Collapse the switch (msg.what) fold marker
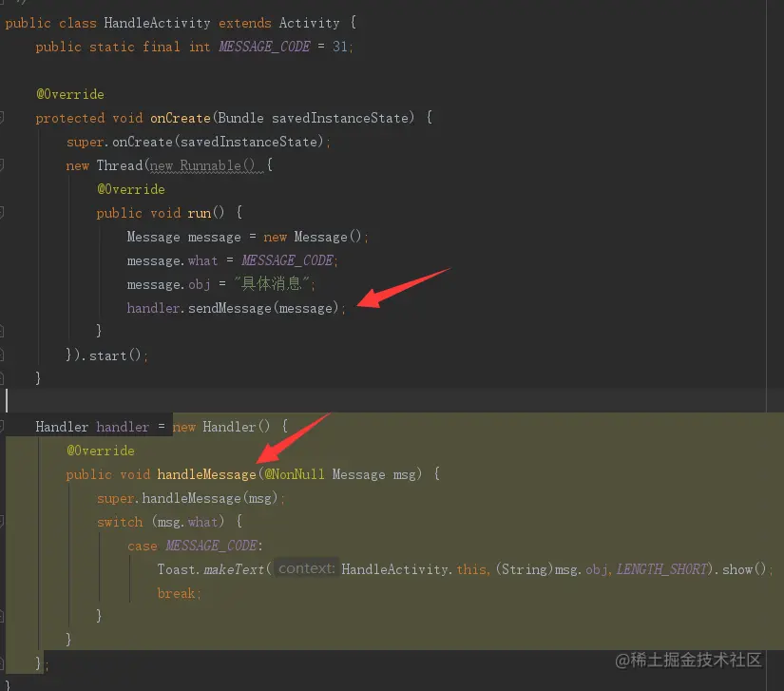 2,522
